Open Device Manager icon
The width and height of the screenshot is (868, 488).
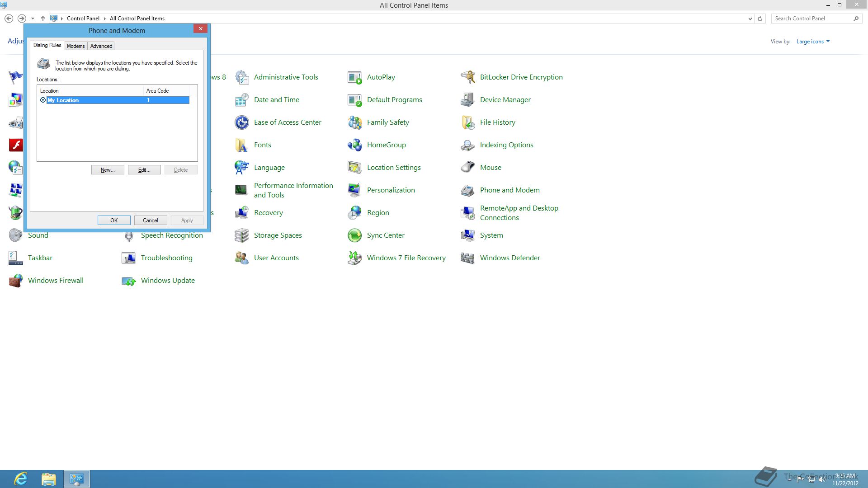point(468,100)
